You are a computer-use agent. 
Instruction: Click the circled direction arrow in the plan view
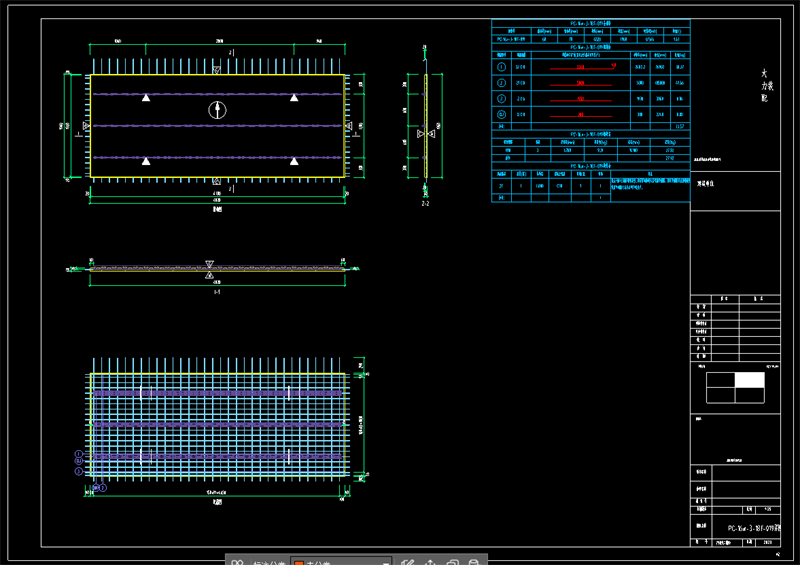217,110
